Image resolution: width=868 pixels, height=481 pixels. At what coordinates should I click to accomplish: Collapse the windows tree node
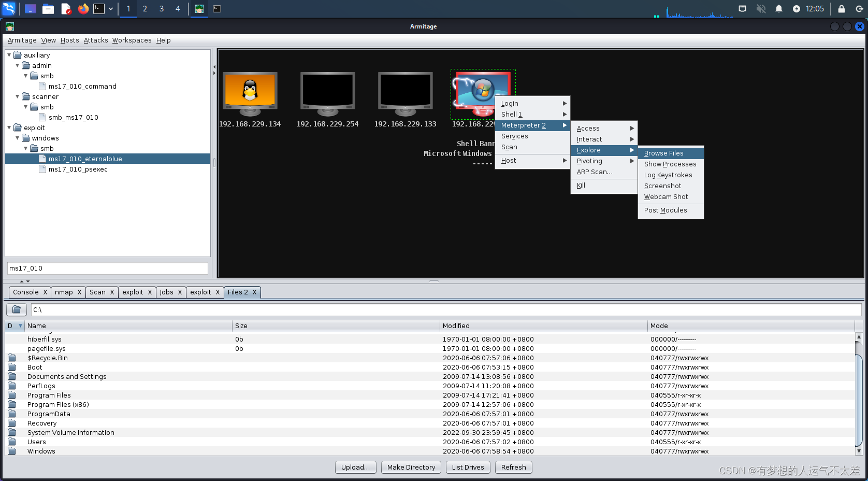(x=18, y=138)
